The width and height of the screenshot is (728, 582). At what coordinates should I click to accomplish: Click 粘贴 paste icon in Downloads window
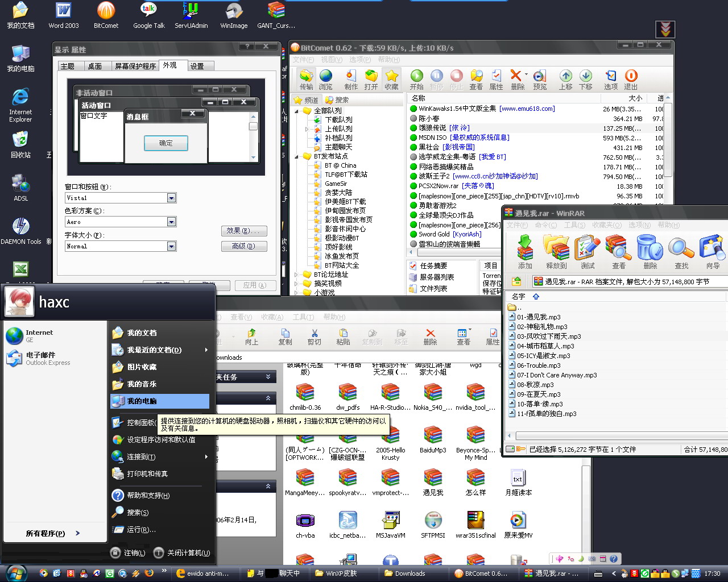[x=343, y=337]
